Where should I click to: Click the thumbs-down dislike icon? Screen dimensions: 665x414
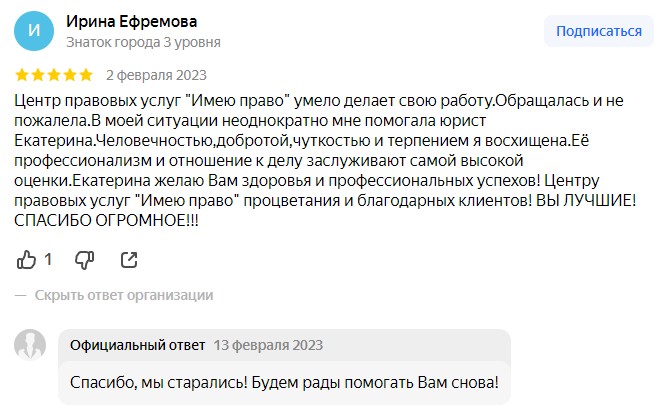[85, 259]
